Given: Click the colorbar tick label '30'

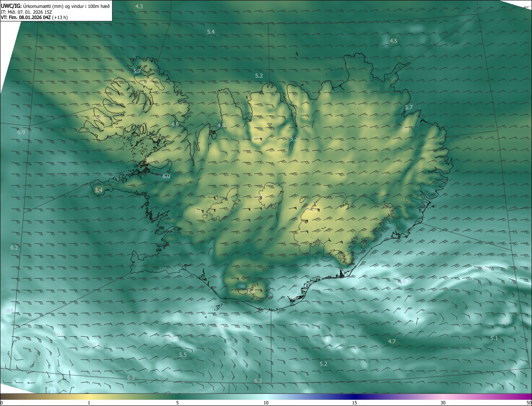Looking at the screenshot, I should click(x=443, y=403).
